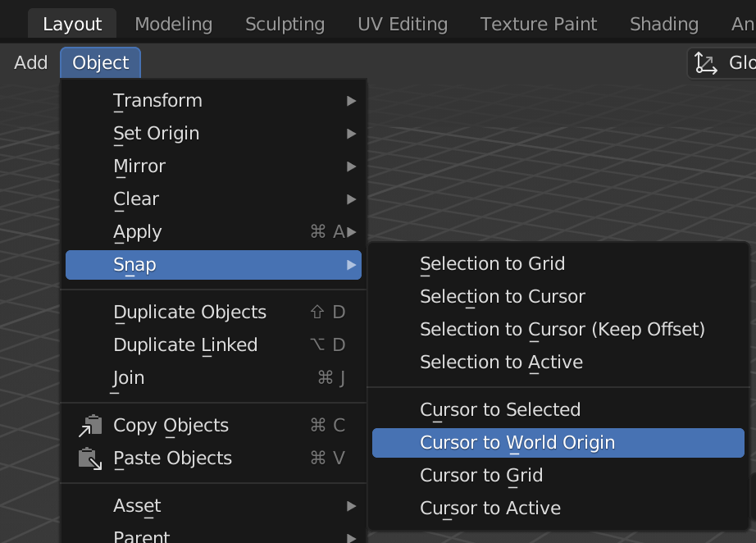Open the Mirror submenu
This screenshot has width=756, height=543.
(213, 167)
